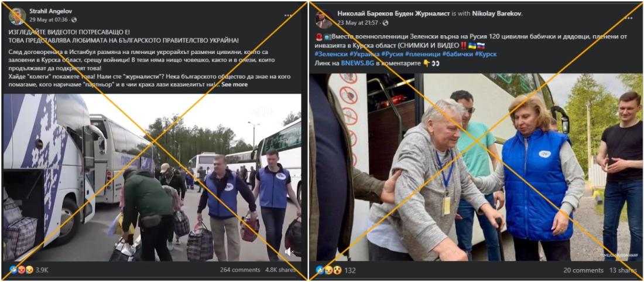
Task: Expand post text with See more
Action: 234,84
